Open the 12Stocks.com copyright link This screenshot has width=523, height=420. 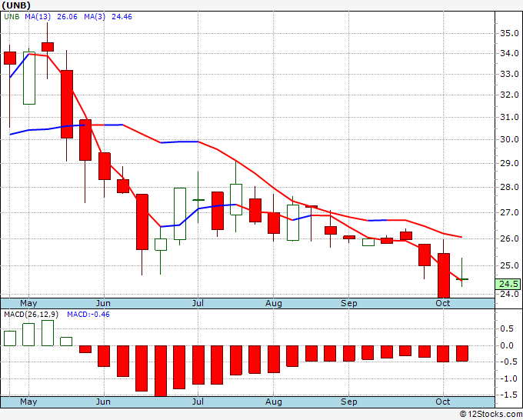491,415
